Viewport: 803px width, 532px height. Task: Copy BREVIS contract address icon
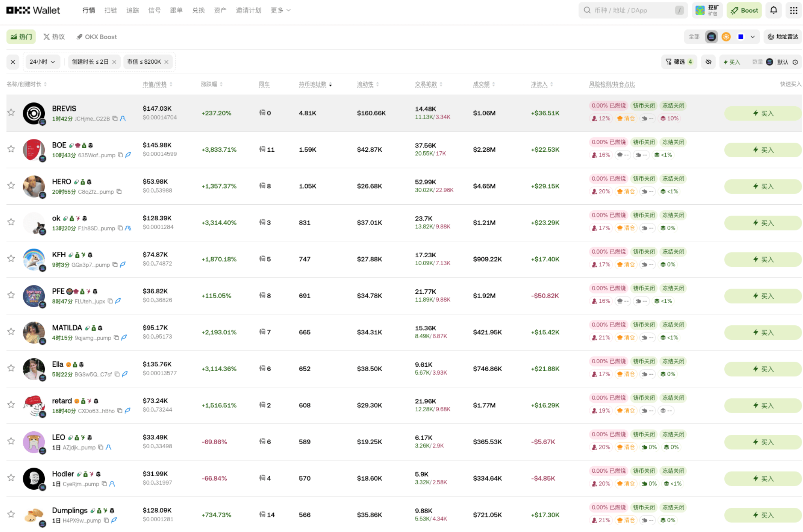click(115, 119)
